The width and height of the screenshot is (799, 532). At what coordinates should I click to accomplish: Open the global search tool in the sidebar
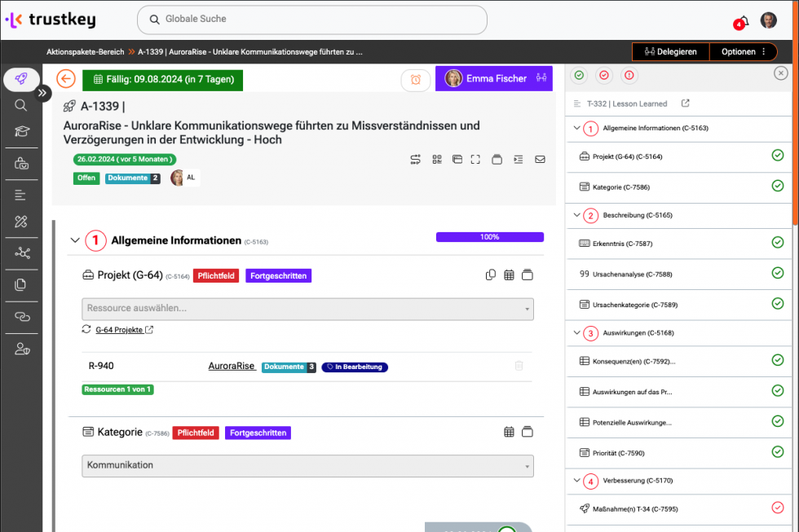(x=20, y=105)
